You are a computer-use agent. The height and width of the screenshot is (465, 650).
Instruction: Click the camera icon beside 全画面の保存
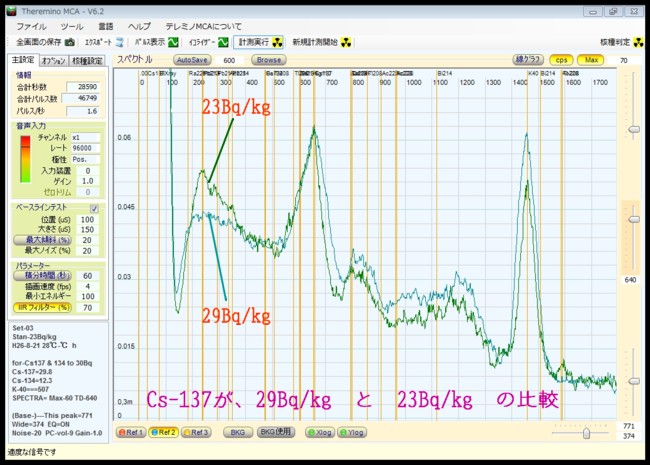click(x=70, y=42)
